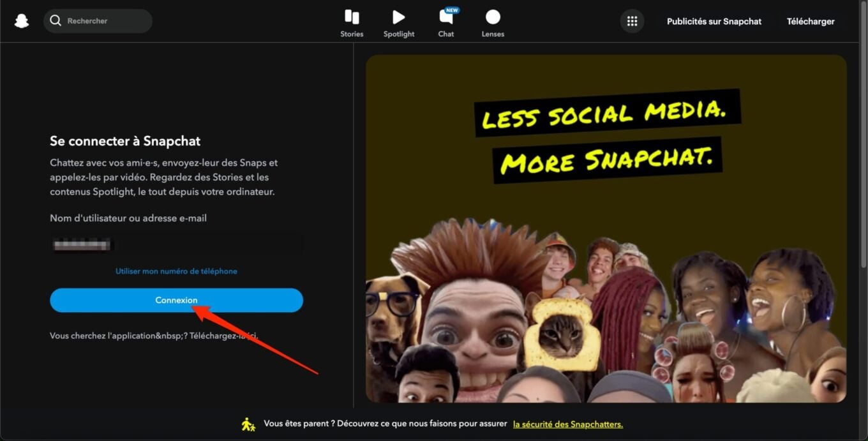Image resolution: width=868 pixels, height=441 pixels.
Task: Click the parent and child icon
Action: tap(248, 424)
